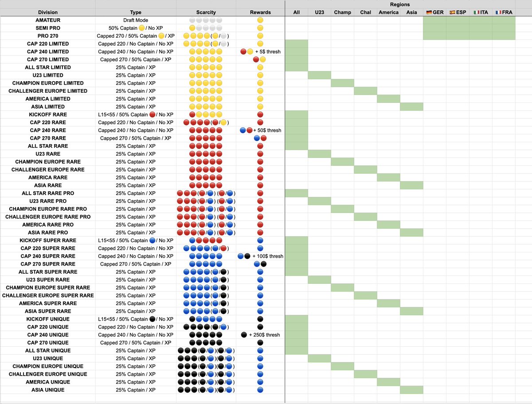The height and width of the screenshot is (404, 532).
Task: Select the red ball icon in KICKOFF RARE type cell
Action: click(x=153, y=114)
